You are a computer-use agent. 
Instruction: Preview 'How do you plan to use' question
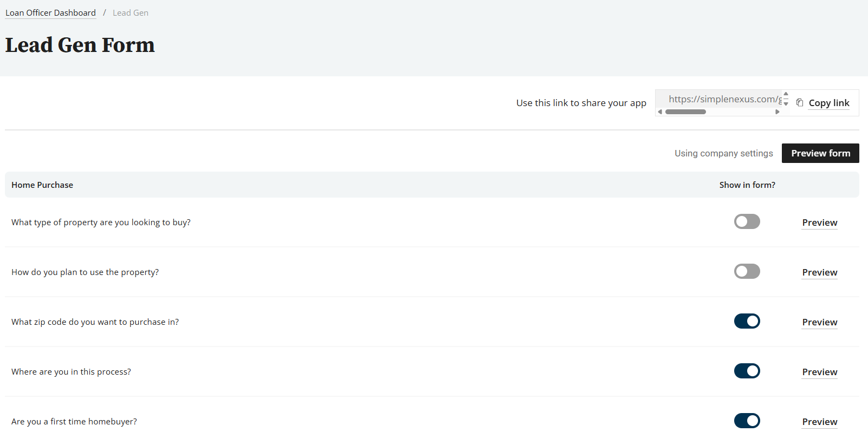(819, 272)
